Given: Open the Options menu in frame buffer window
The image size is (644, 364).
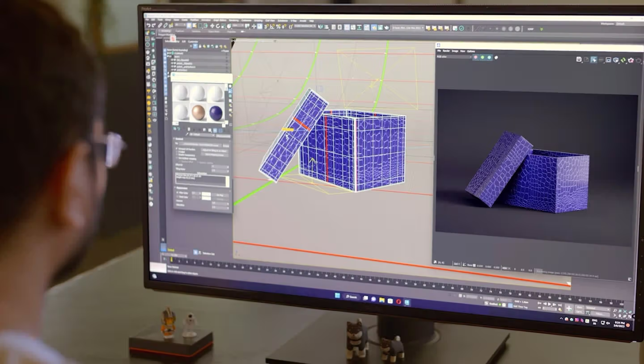Looking at the screenshot, I should (471, 51).
